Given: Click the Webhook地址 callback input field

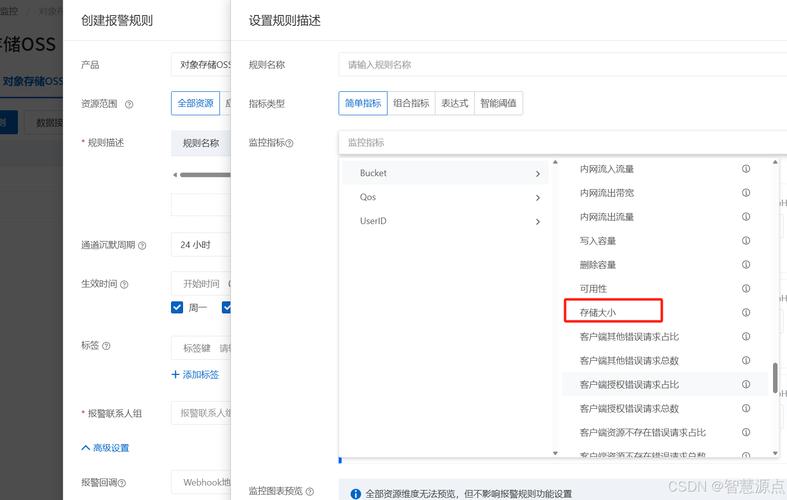Looking at the screenshot, I should (201, 482).
